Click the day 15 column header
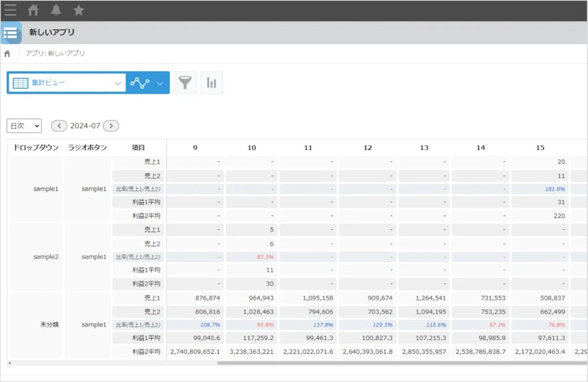The width and height of the screenshot is (588, 382). (x=540, y=148)
